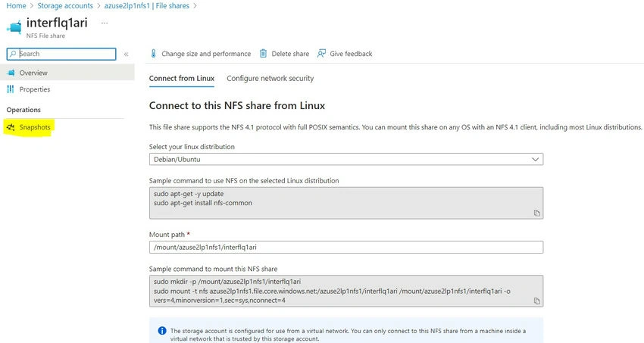Copy the mount sample command via copy icon
Screen dimensions: 644x343
[536, 301]
